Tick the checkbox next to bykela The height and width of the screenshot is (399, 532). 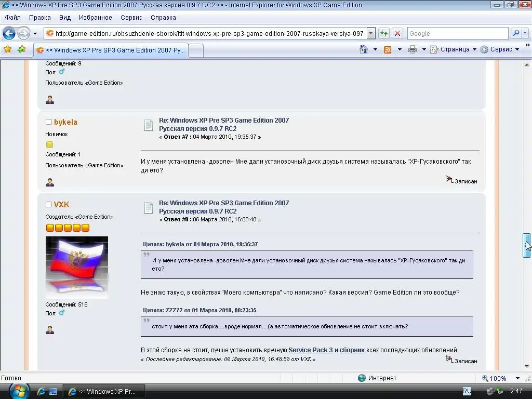[49, 122]
